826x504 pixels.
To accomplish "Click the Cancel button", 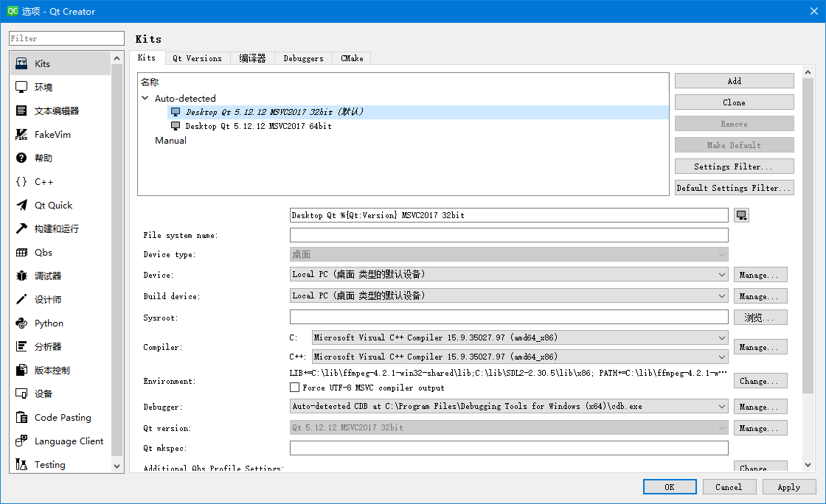I will coord(729,487).
